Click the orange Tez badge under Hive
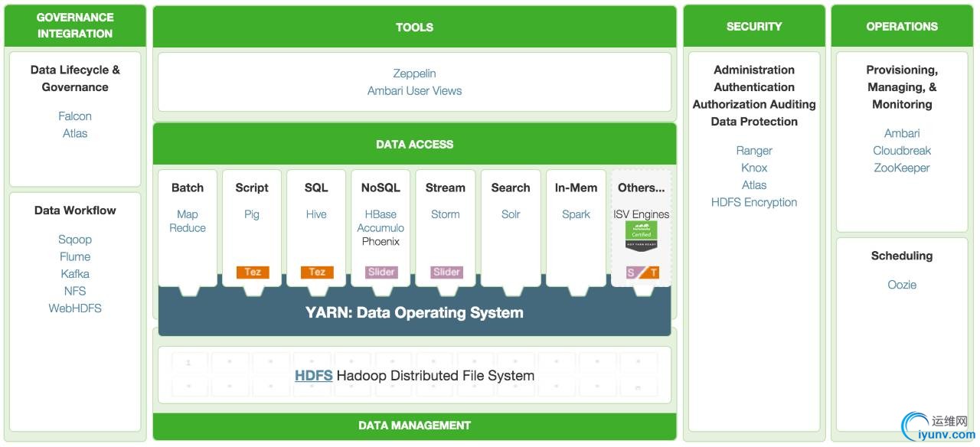 [x=317, y=272]
